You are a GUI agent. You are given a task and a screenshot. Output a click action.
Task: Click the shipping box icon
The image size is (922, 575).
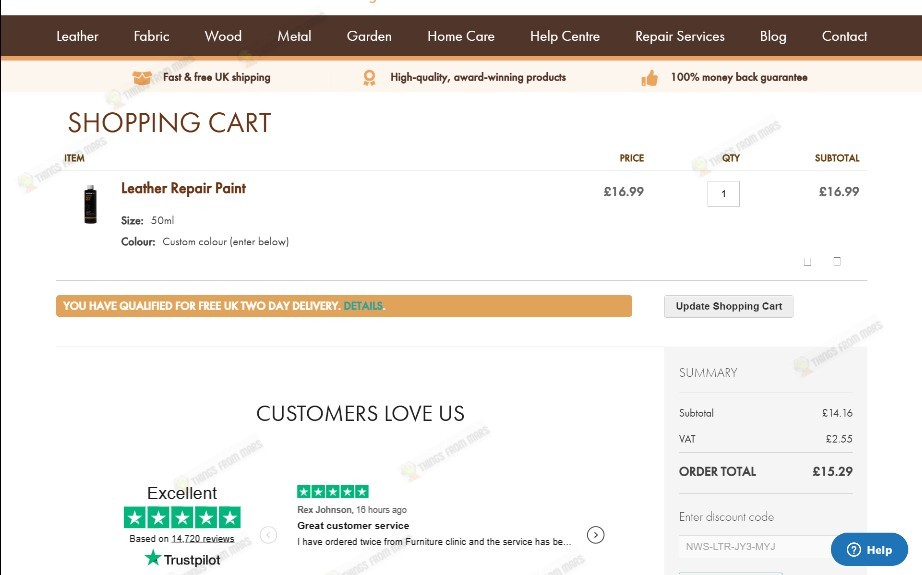coord(142,78)
